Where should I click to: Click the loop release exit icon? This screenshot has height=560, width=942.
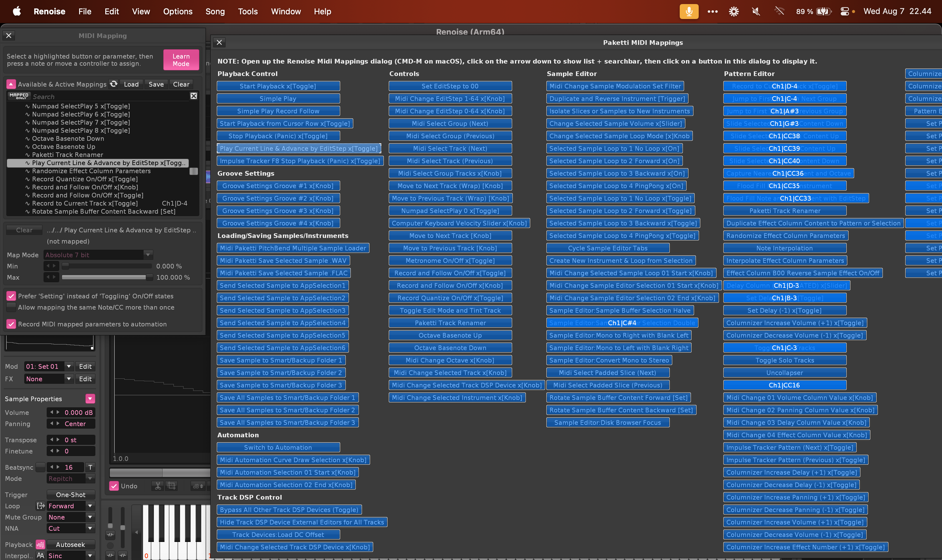pos(40,506)
